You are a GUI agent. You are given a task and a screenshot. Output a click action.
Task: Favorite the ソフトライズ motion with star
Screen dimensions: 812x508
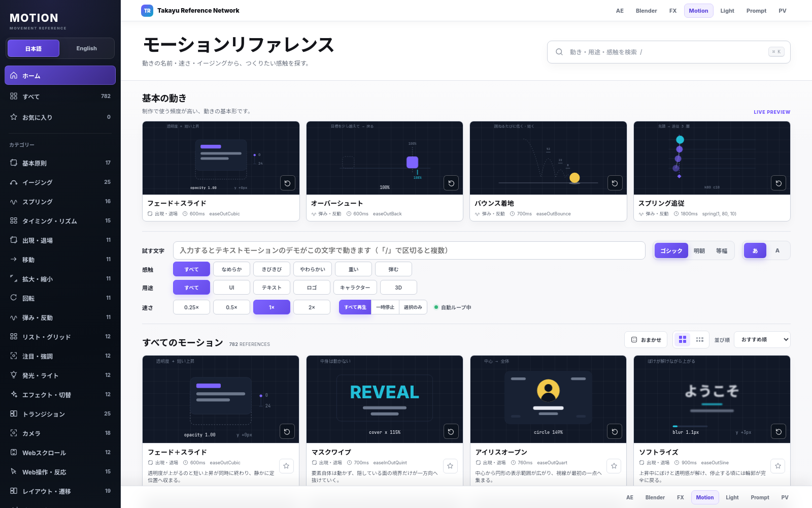pyautogui.click(x=778, y=466)
